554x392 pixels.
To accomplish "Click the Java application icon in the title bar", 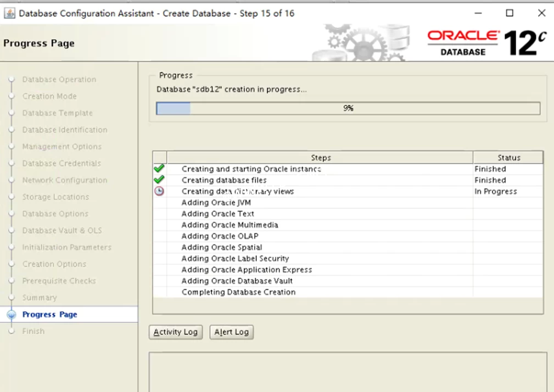I will click(x=9, y=13).
